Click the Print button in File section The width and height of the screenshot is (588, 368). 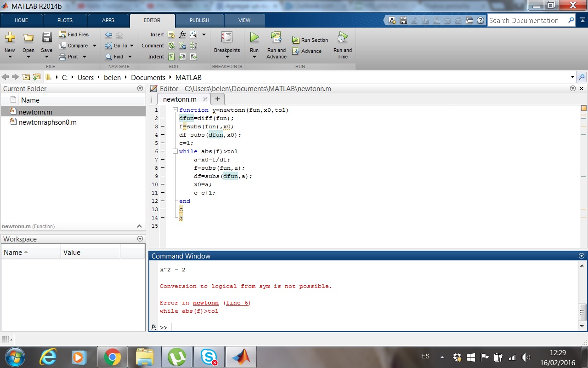click(69, 57)
